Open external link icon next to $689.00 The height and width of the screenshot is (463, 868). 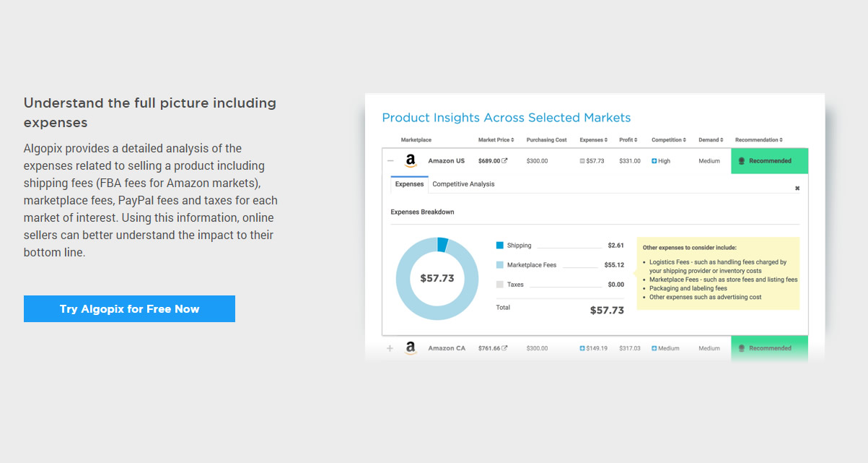(505, 161)
